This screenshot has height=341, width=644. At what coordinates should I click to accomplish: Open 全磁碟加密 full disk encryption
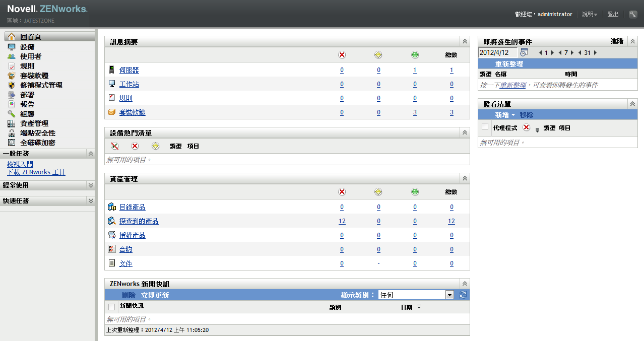(x=38, y=143)
